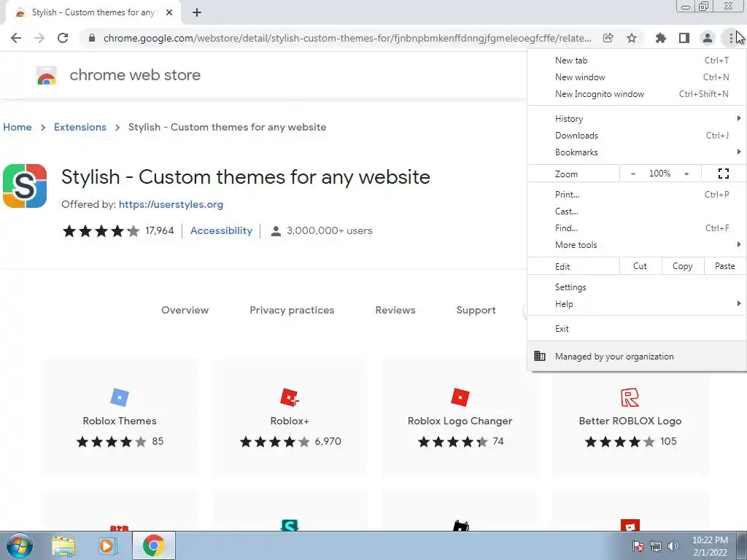Open the Roblox Logo Changer card
The width and height of the screenshot is (747, 560).
click(x=460, y=418)
